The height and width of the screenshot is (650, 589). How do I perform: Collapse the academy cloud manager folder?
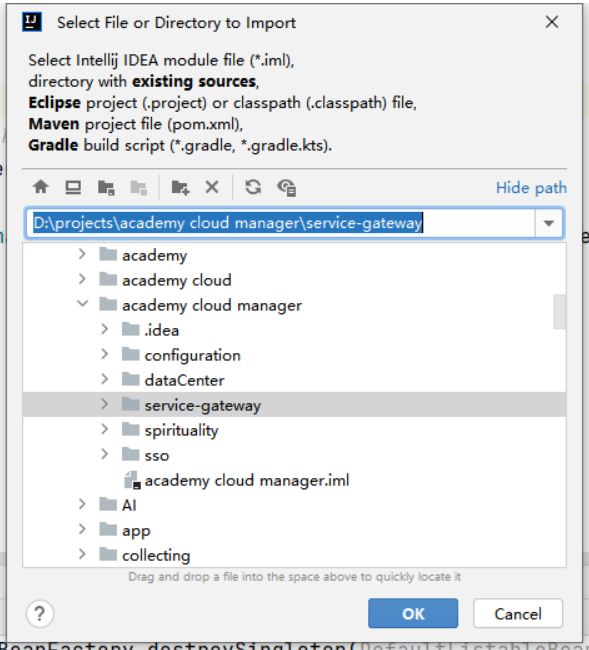tap(82, 304)
